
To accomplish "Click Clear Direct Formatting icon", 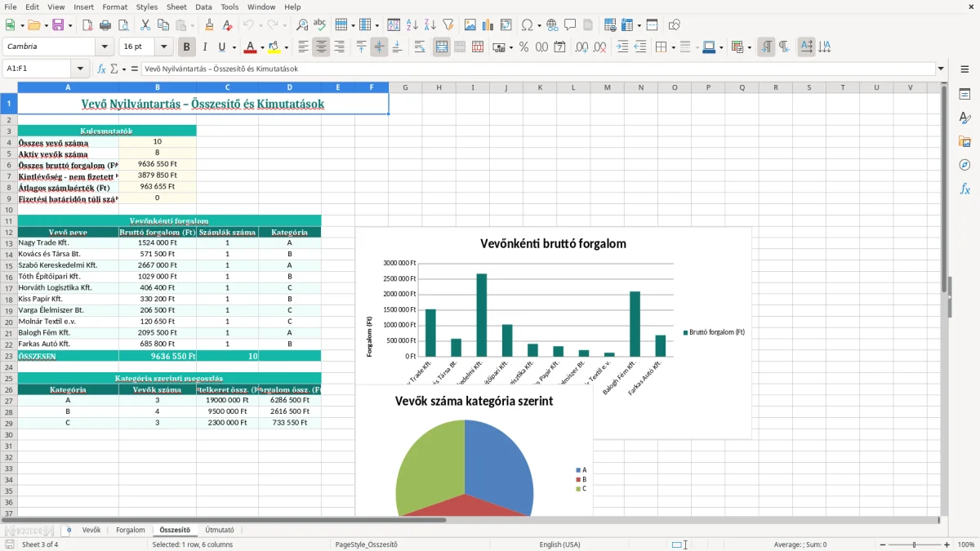I will click(228, 25).
